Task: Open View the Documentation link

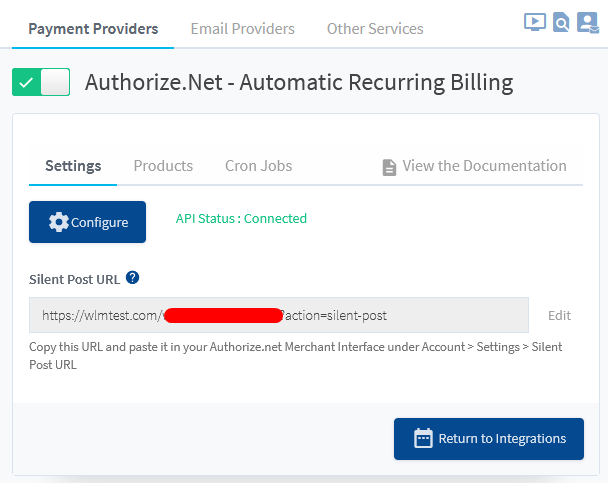Action: [x=474, y=166]
